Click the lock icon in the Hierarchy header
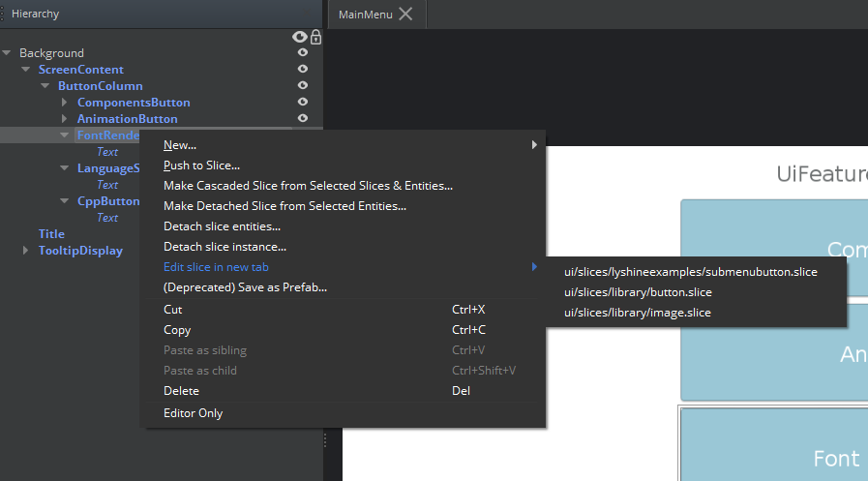868x481 pixels. [315, 37]
